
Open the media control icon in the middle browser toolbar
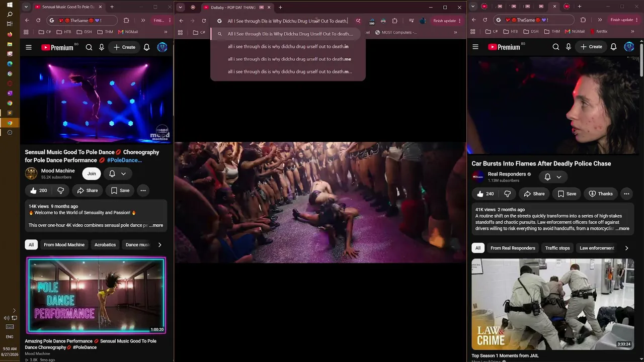click(x=412, y=21)
